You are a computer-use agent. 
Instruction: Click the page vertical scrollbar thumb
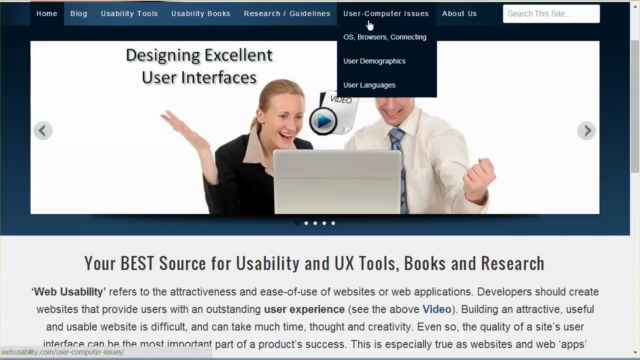coord(635,106)
